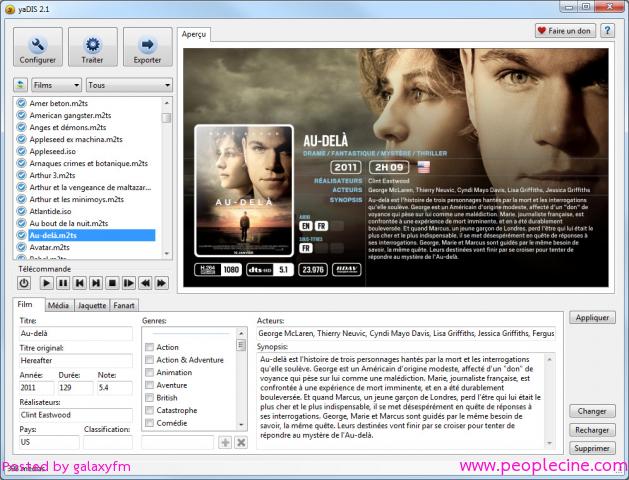This screenshot has width=629, height=480.
Task: Click the Durée field showing 129
Action: 76,388
